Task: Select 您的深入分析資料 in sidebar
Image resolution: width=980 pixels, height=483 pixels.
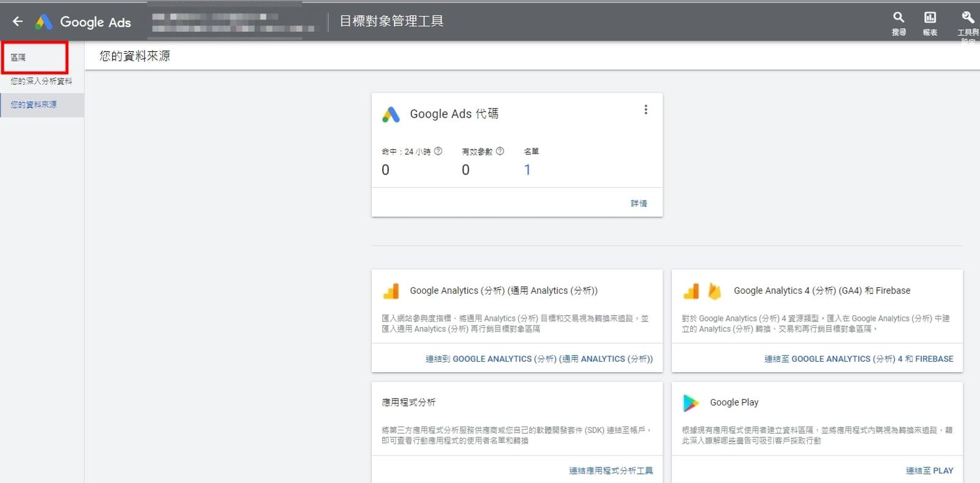Action: (x=42, y=81)
